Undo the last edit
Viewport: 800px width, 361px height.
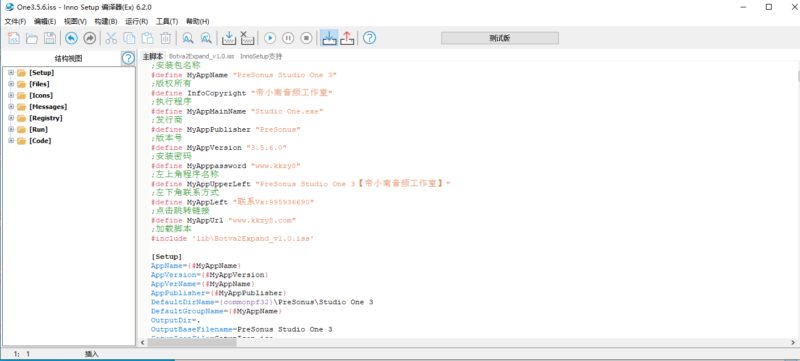[71, 38]
